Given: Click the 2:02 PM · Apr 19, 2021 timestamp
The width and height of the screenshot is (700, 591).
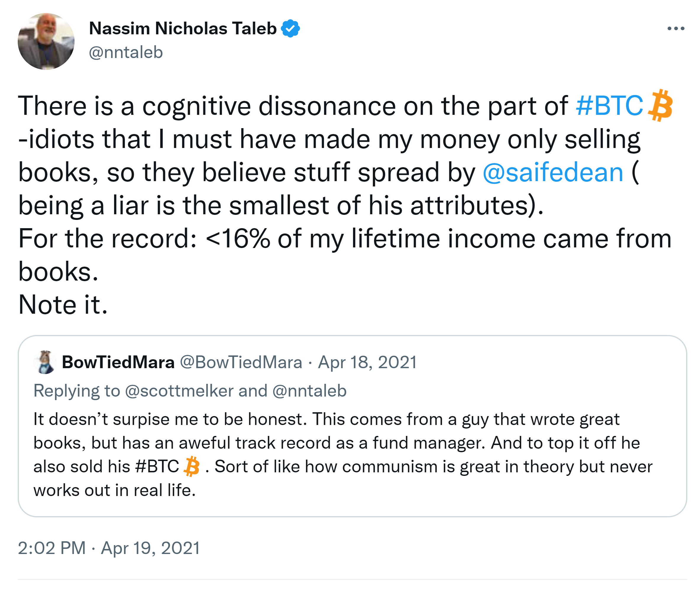Looking at the screenshot, I should tap(109, 548).
